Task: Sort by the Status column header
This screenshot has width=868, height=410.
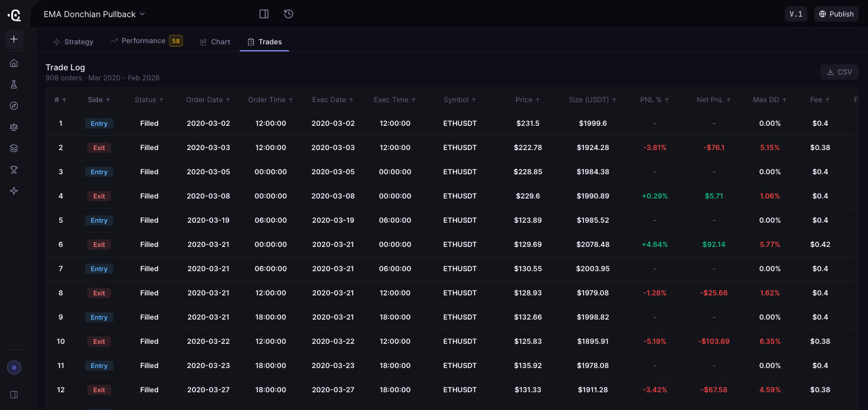Action: point(149,100)
